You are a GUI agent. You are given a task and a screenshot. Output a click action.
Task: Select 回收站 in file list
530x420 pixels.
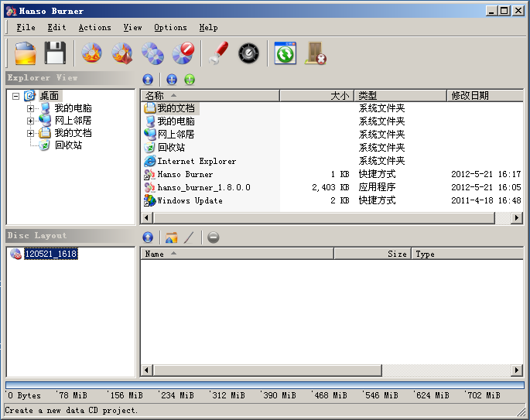click(x=166, y=148)
